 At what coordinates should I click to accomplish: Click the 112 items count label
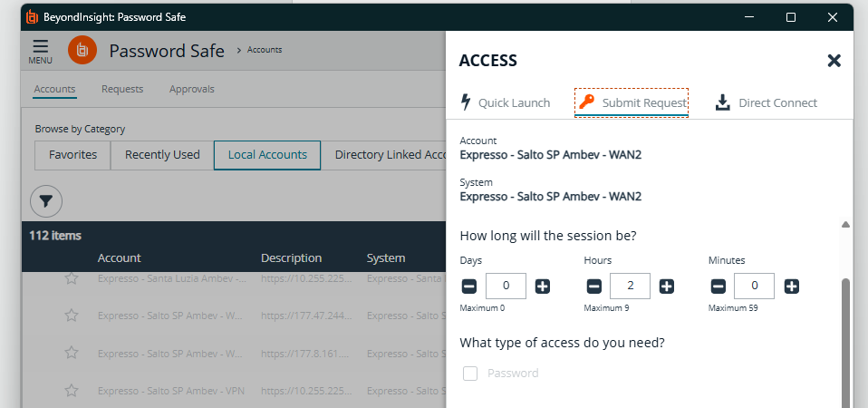coord(55,236)
